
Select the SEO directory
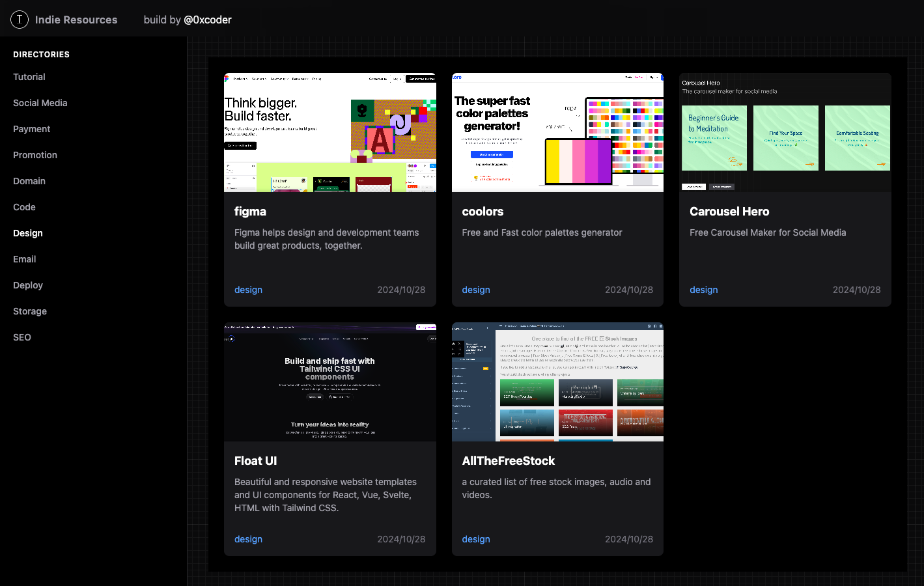point(22,337)
